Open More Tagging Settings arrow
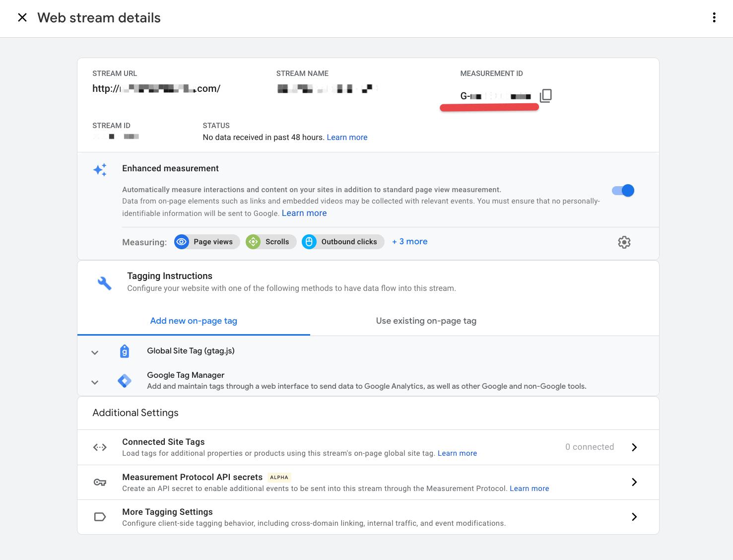 coord(634,517)
